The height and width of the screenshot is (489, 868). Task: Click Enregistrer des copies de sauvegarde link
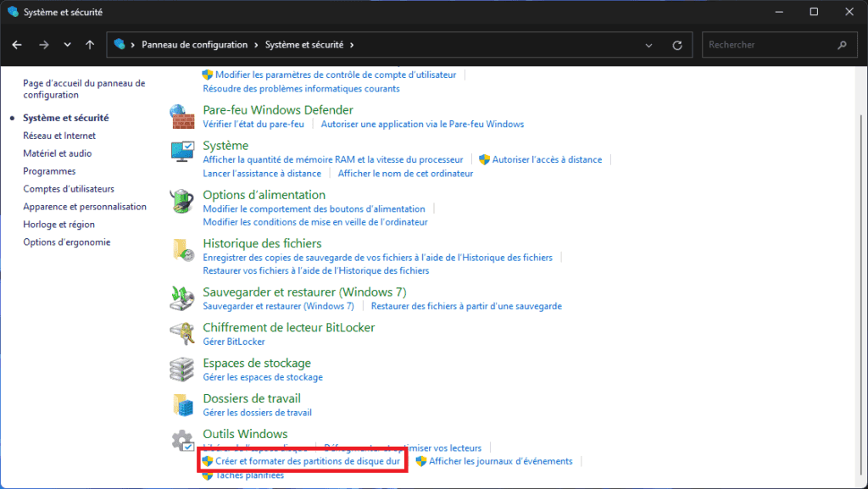pos(377,258)
